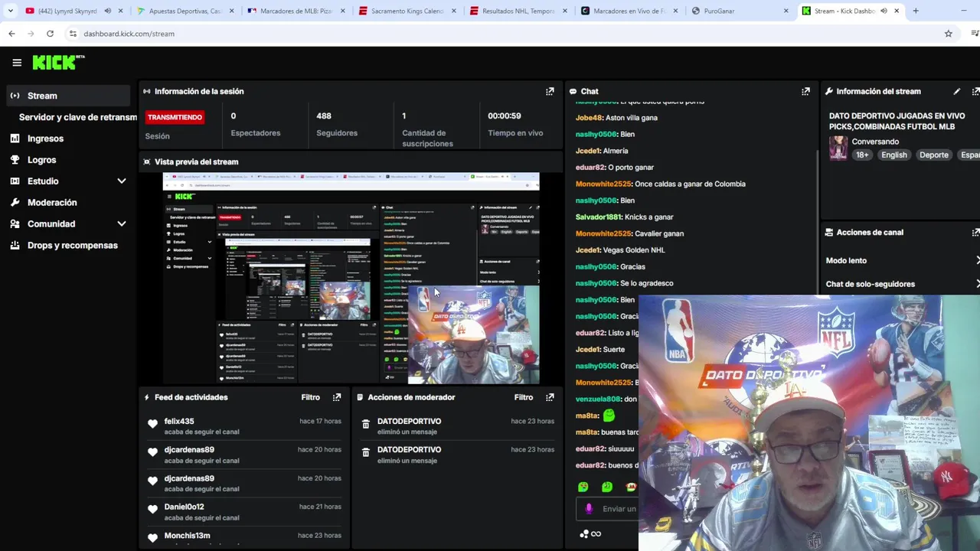
Task: Click the Conversando category thumbnail
Action: 838,148
